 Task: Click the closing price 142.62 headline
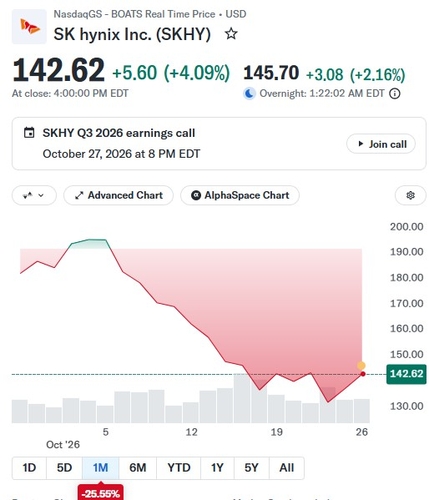pos(59,70)
